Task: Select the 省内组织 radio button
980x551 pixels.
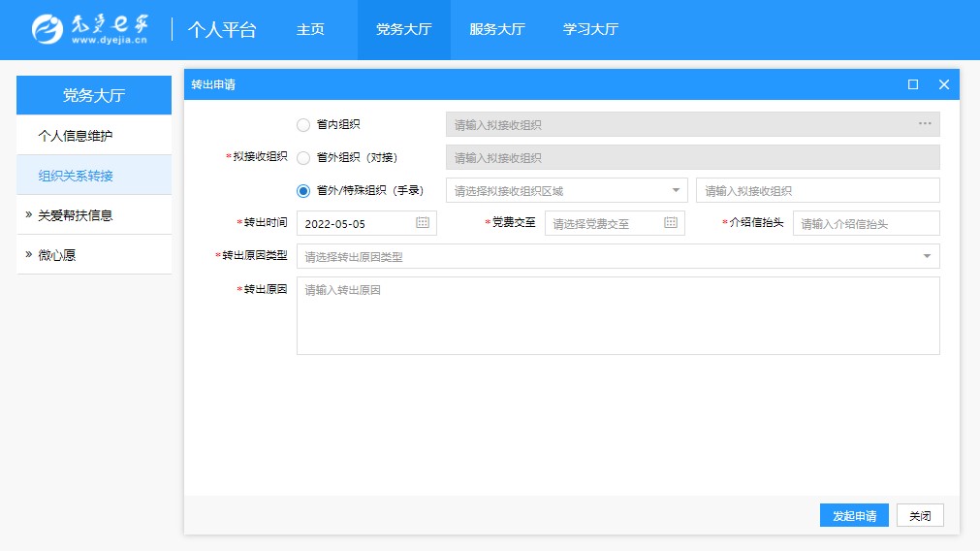Action: click(x=303, y=124)
